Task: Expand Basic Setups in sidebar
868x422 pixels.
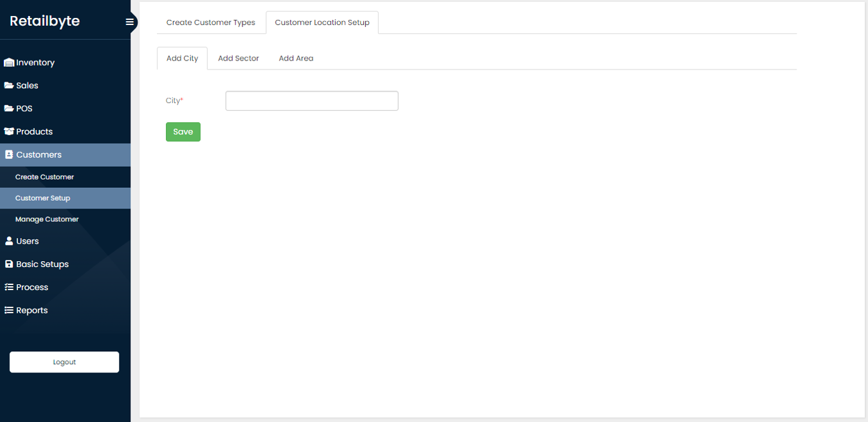Action: coord(65,264)
